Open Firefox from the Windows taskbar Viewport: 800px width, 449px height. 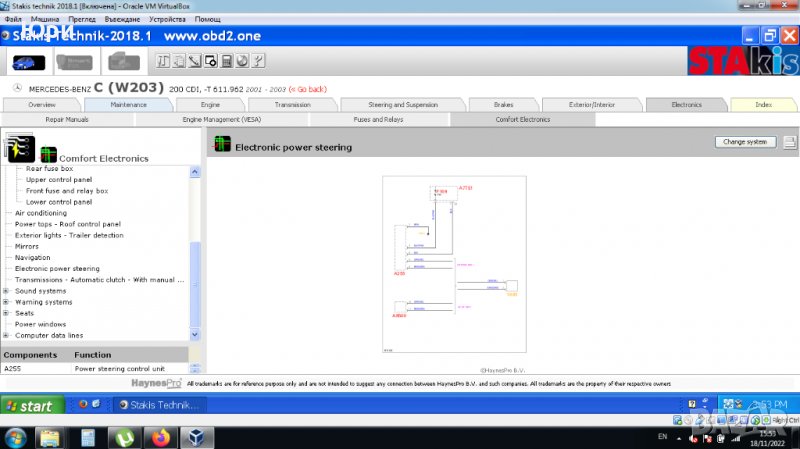point(158,437)
